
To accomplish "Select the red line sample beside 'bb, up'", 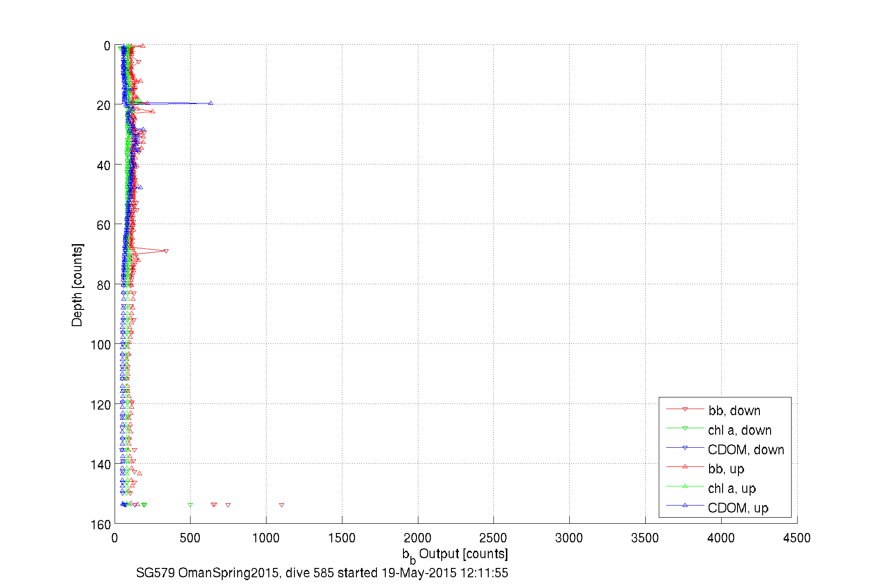I will 685,466.
